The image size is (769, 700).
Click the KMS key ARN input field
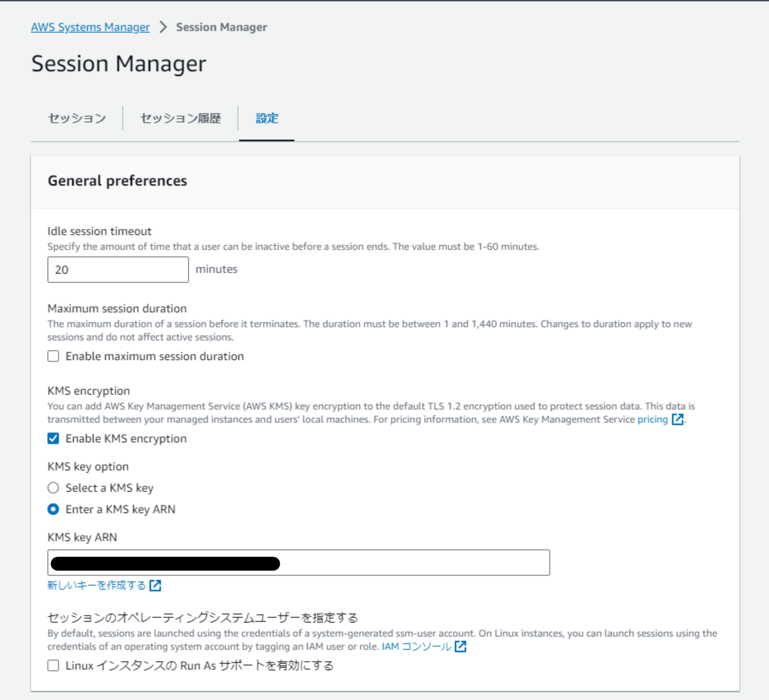tap(298, 563)
